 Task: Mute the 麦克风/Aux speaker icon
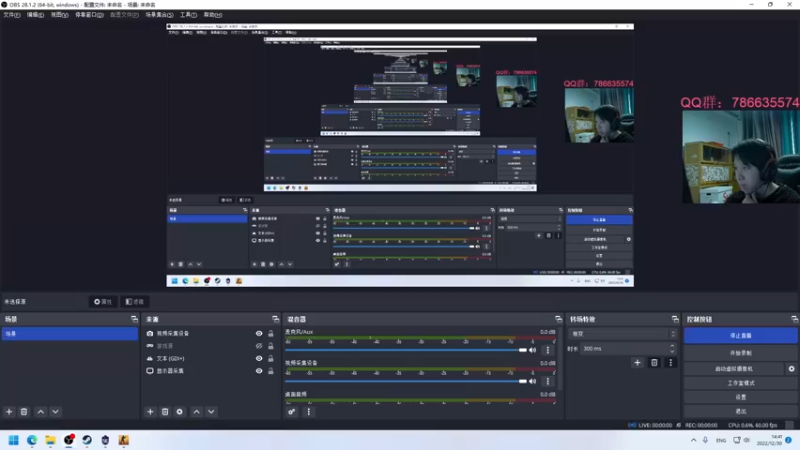[x=533, y=350]
